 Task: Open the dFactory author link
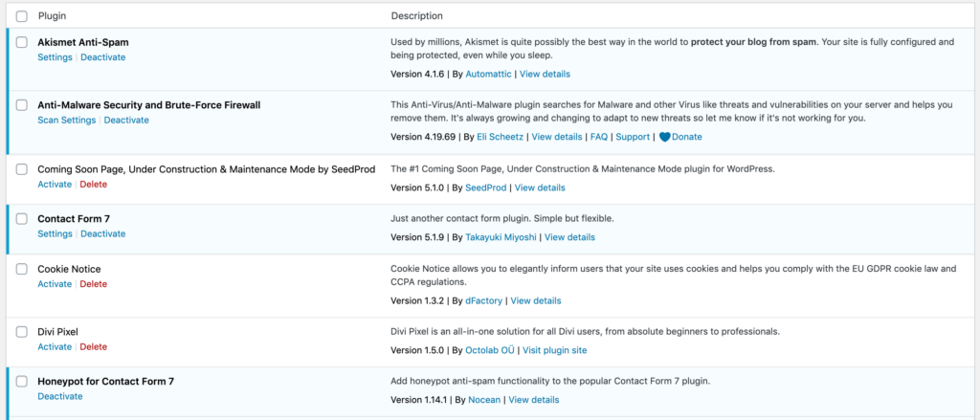(483, 300)
